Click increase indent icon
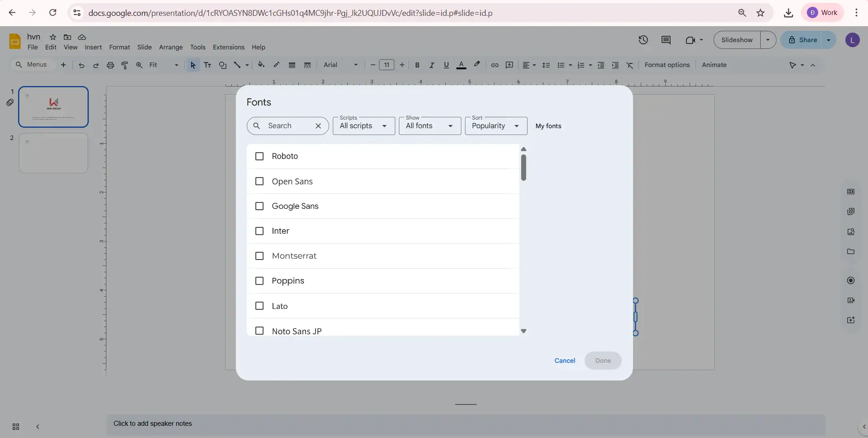The image size is (868, 438). pyautogui.click(x=615, y=65)
